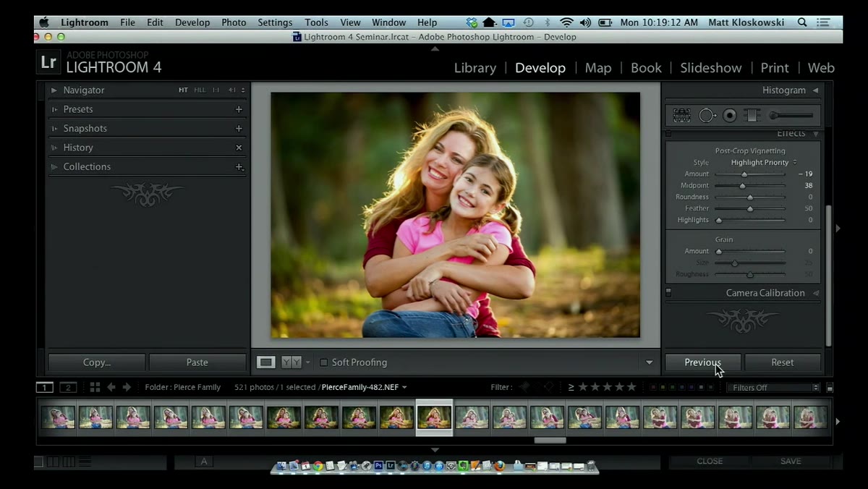868x489 pixels.
Task: Click the Paste button
Action: tap(197, 362)
